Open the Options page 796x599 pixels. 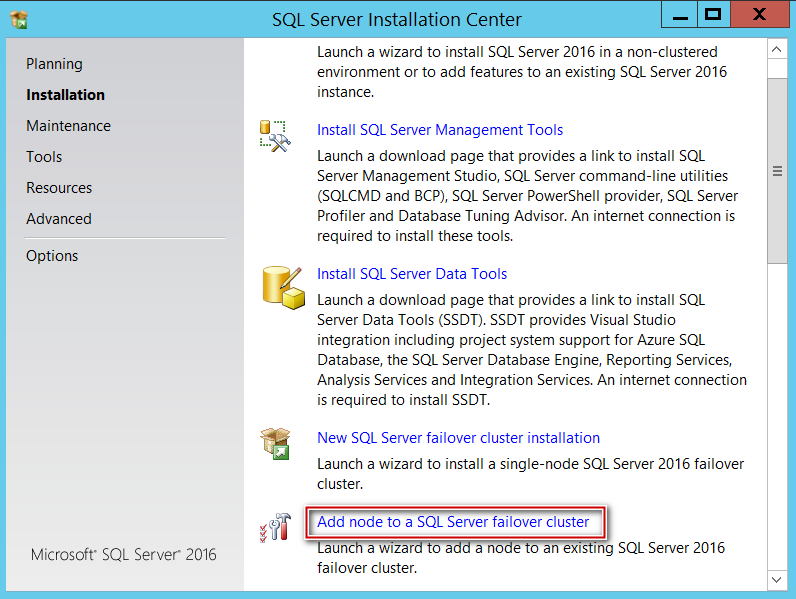[x=52, y=256]
